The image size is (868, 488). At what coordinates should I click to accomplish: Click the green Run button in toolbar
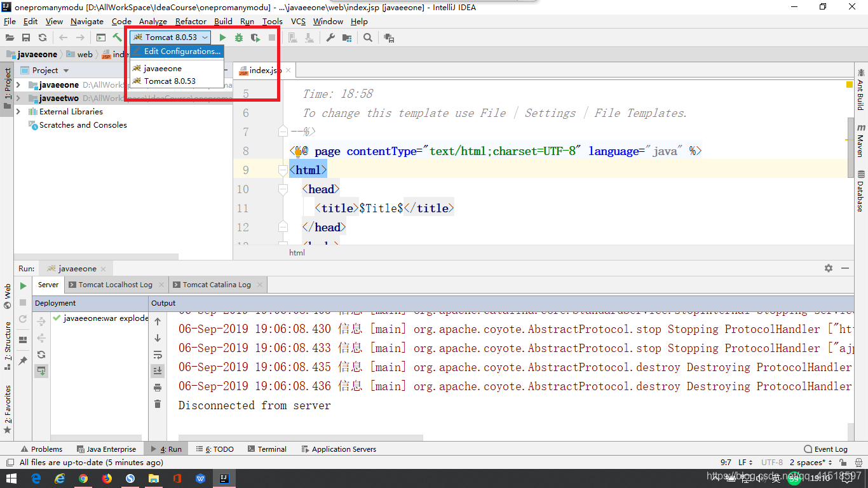[222, 38]
